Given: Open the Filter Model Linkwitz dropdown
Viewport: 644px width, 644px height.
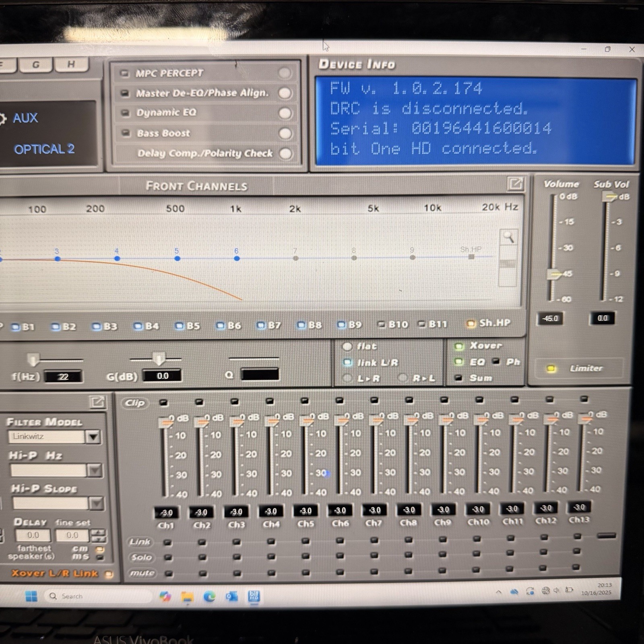Looking at the screenshot, I should click(93, 437).
